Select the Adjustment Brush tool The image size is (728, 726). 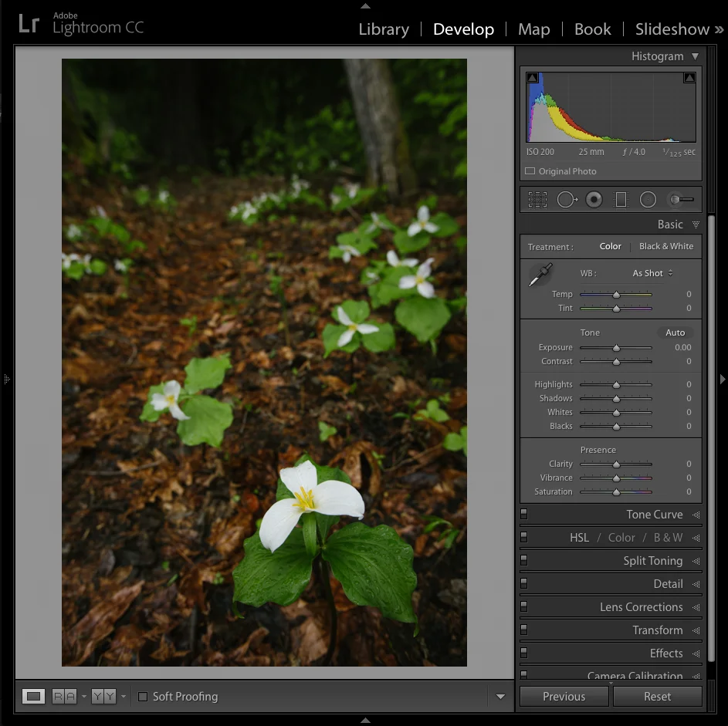coord(680,200)
